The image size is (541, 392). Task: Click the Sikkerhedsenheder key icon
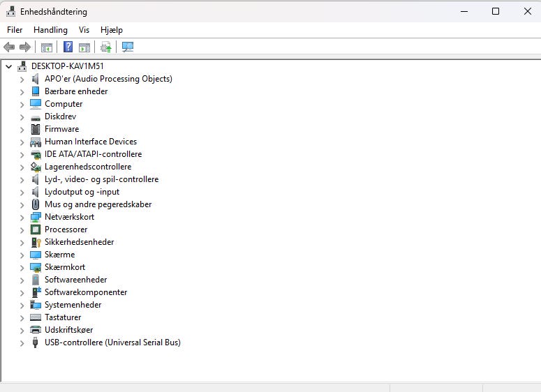(36, 242)
